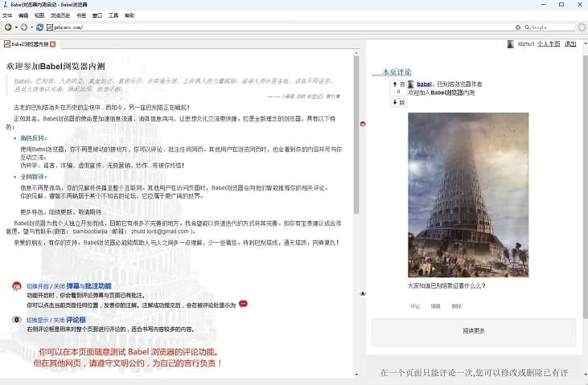Open the 浏览历史 menu
This screenshot has height=385, width=588.
pos(60,15)
